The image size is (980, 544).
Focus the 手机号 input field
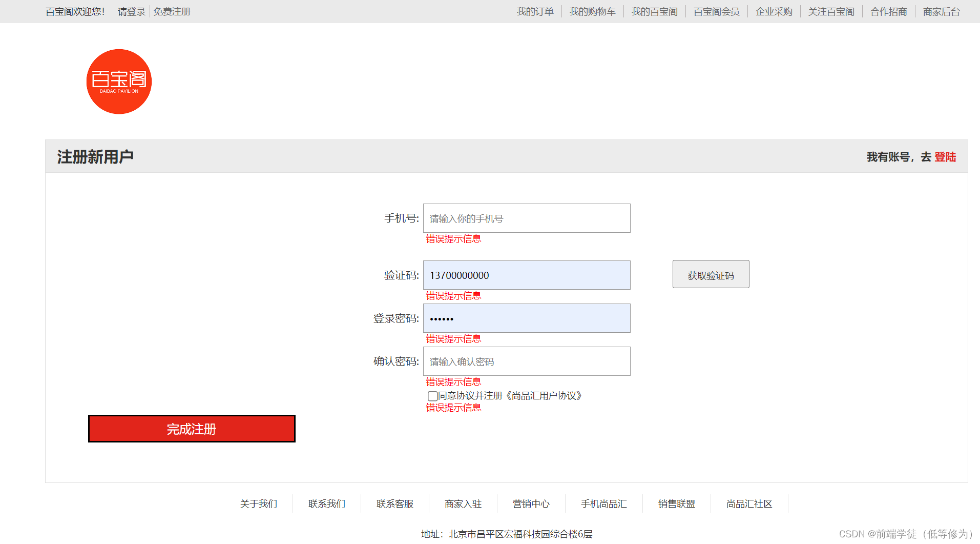(527, 218)
